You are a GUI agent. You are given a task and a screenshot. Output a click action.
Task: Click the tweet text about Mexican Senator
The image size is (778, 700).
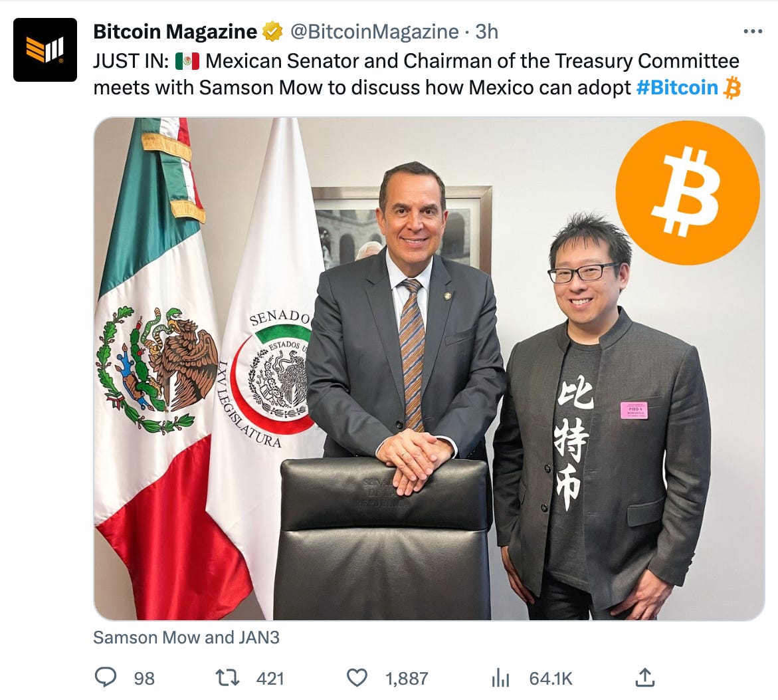pyautogui.click(x=417, y=74)
